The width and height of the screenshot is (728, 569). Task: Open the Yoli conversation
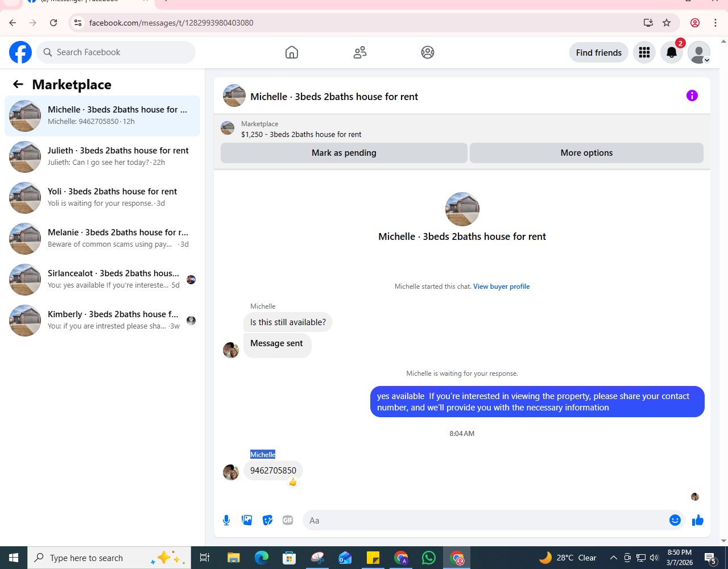(x=102, y=198)
